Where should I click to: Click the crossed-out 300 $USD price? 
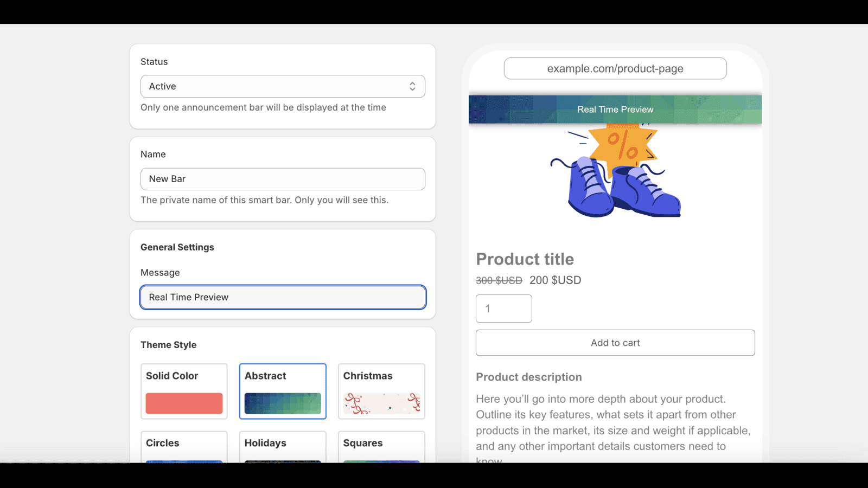(x=497, y=280)
